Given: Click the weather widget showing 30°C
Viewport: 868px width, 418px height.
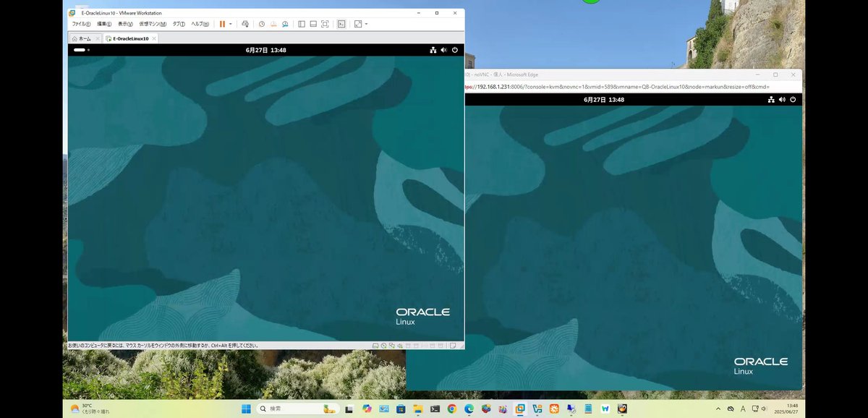Looking at the screenshot, I should pyautogui.click(x=90, y=409).
